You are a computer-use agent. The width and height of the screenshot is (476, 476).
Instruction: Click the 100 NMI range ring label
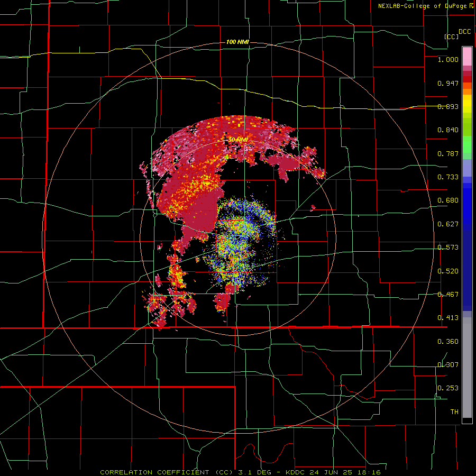[237, 42]
